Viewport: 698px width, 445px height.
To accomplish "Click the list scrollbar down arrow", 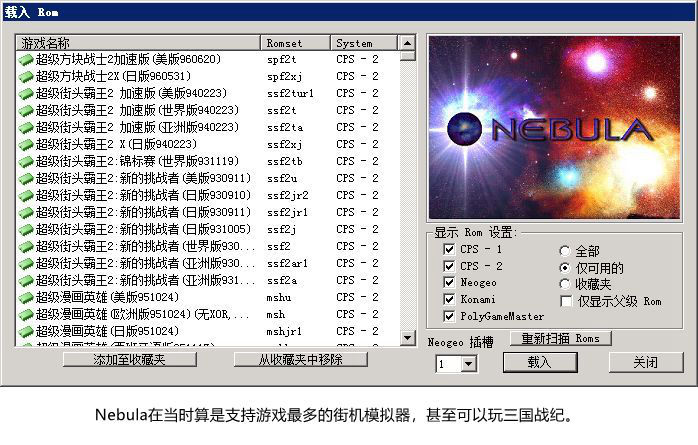I will click(x=407, y=338).
